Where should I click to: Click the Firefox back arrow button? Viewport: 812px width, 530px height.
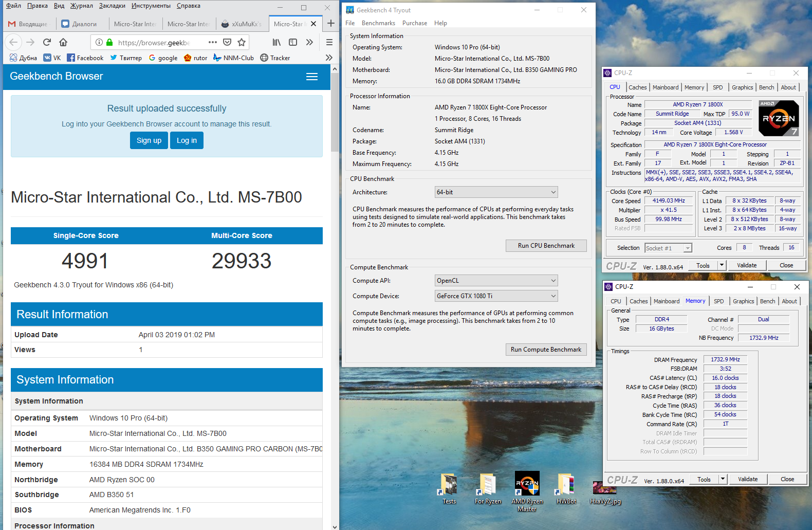click(13, 42)
